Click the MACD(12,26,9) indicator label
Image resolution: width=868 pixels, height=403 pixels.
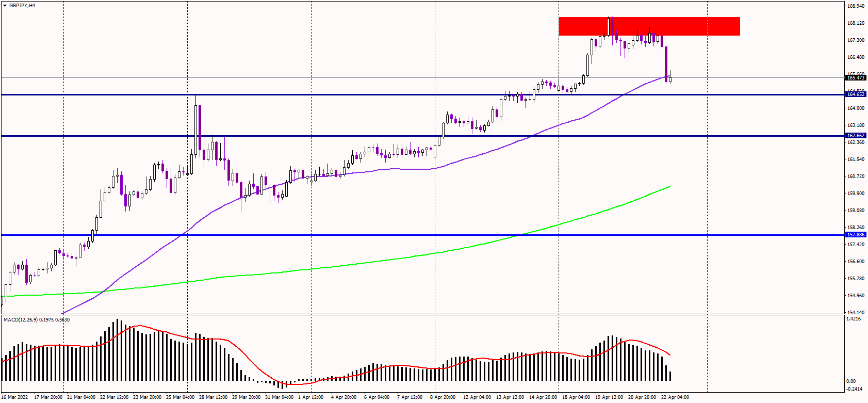(x=37, y=320)
